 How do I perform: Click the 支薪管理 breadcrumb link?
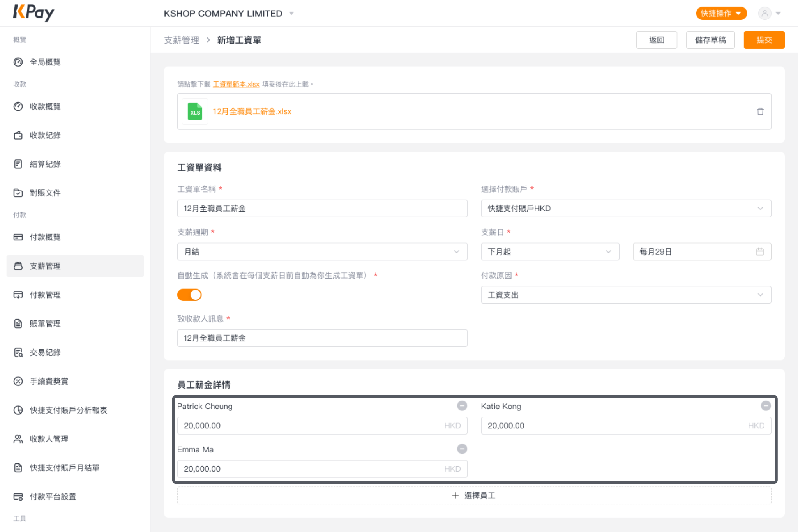[182, 40]
